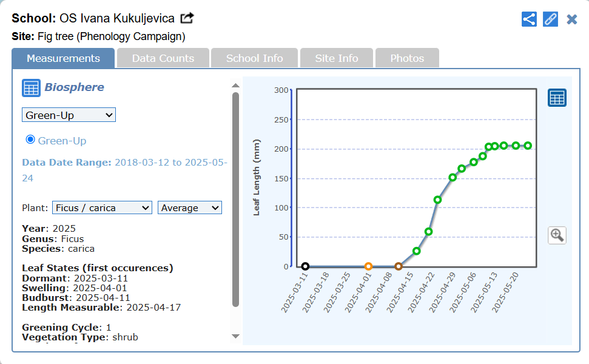The image size is (589, 364).
Task: Open the Ficus / carica plant dropdown
Action: click(102, 207)
